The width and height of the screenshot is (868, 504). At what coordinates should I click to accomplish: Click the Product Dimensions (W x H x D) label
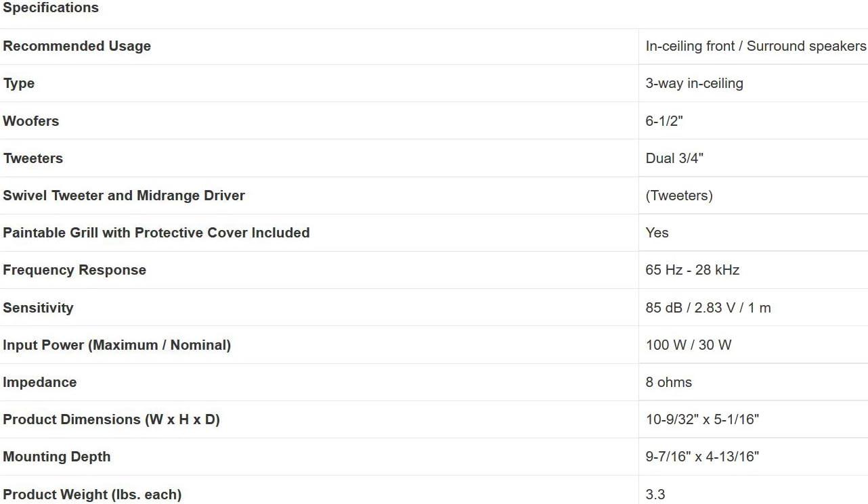(111, 419)
